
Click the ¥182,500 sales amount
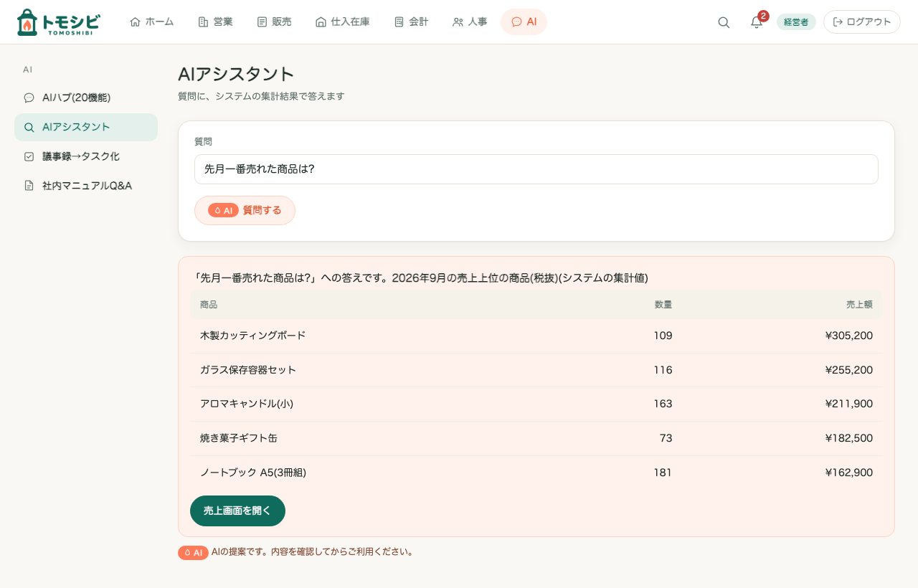[849, 438]
